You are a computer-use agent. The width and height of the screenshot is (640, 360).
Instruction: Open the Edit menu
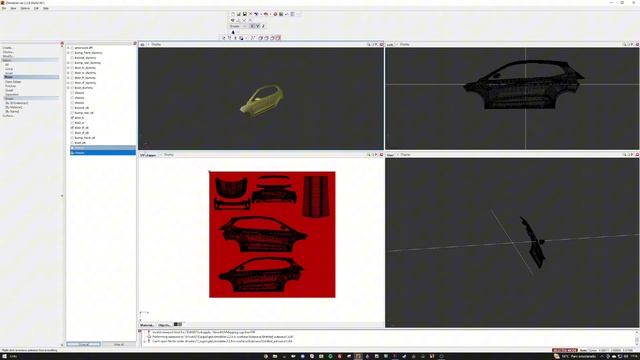(x=36, y=8)
